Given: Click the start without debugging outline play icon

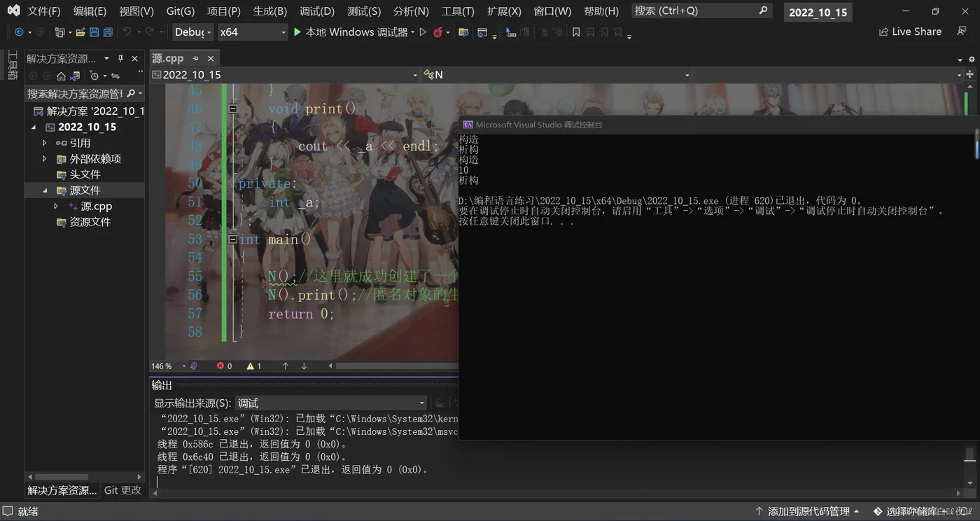Looking at the screenshot, I should tap(423, 32).
